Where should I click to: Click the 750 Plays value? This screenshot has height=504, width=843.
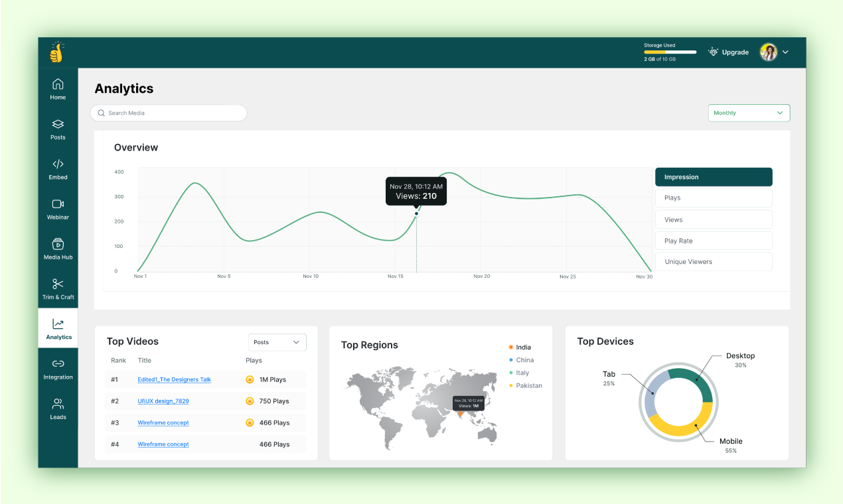click(274, 401)
